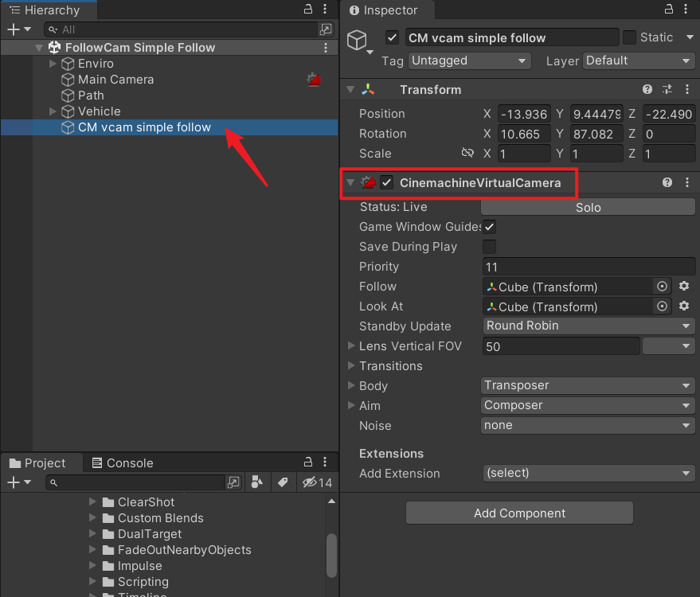700x597 pixels.
Task: Click Add Component button
Action: [520, 513]
